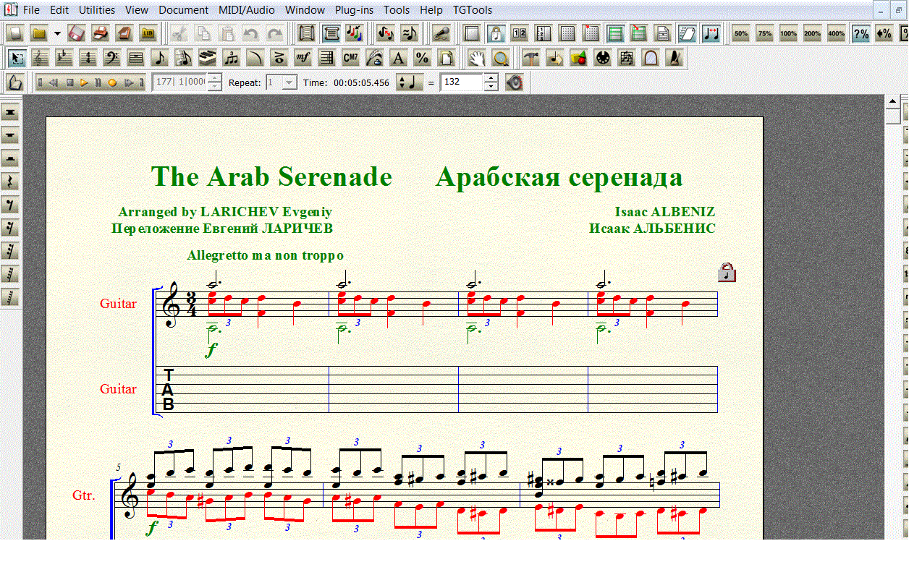This screenshot has width=922, height=588.
Task: Open the LIB library icon
Action: pyautogui.click(x=148, y=33)
